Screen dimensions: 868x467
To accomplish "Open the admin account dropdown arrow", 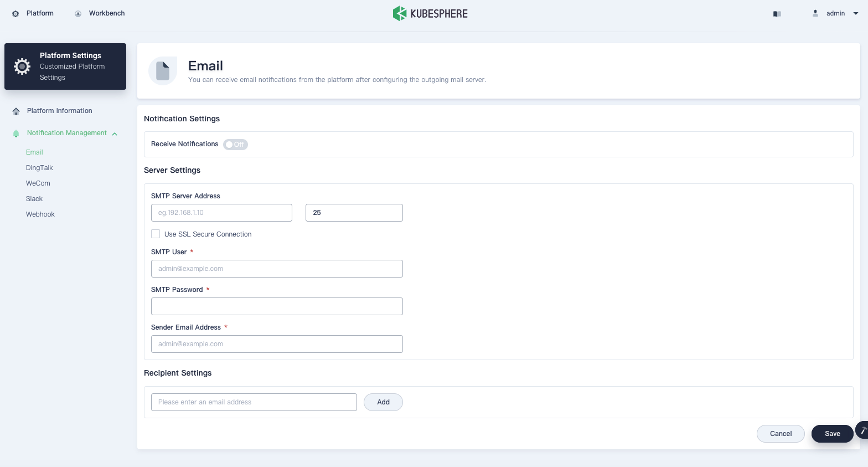I will (855, 13).
